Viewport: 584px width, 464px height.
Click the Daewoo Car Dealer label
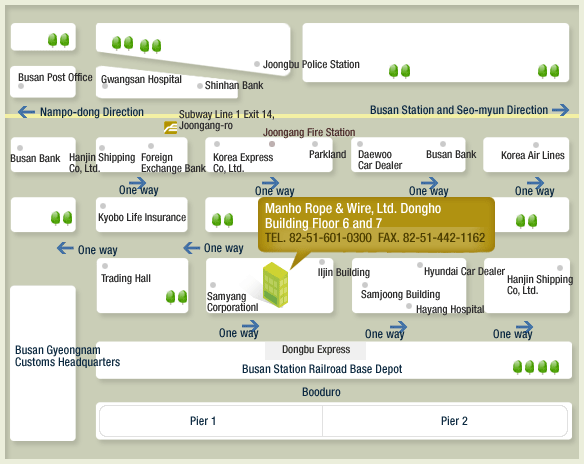(380, 160)
